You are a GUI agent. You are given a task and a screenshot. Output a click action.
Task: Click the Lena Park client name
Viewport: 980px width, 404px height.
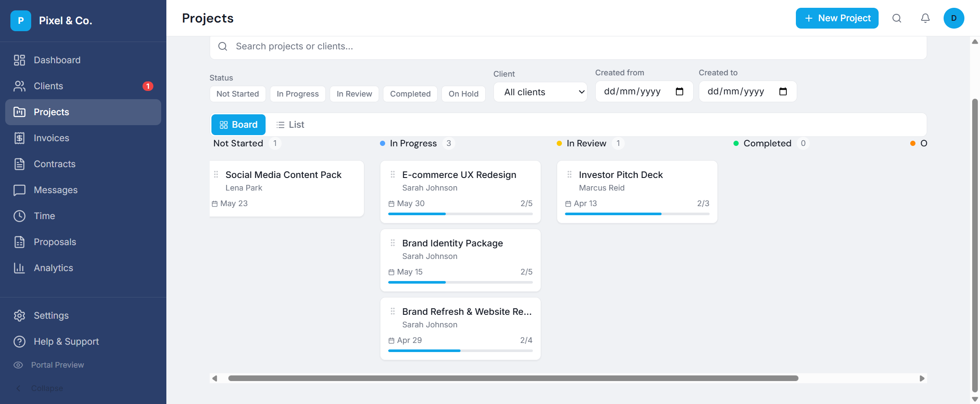coord(244,188)
